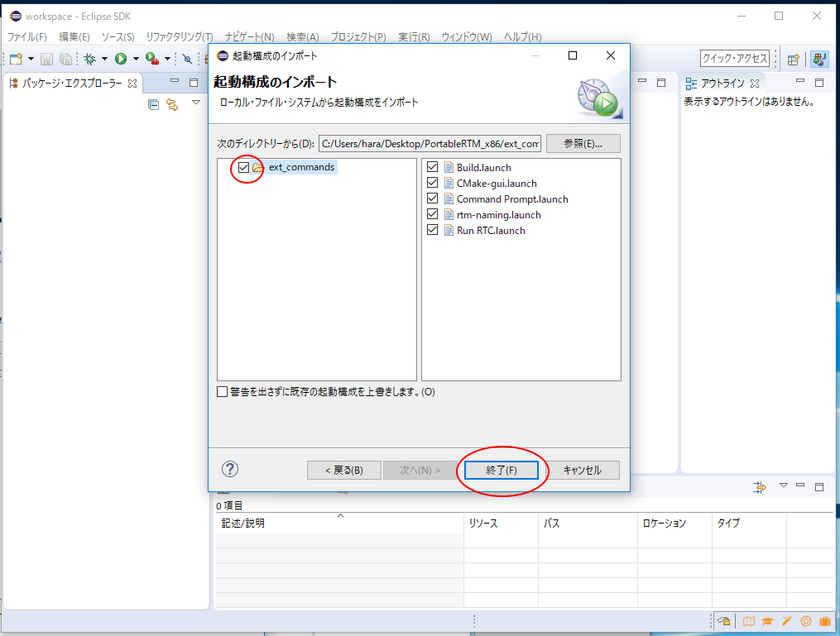Uncheck the Command Prompt.launch checkbox
Screen dimensions: 840x636
432,198
